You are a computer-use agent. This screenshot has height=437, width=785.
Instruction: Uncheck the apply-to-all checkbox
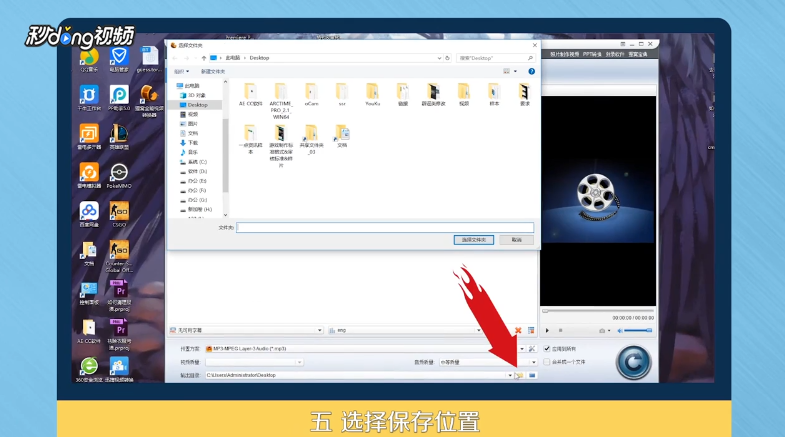(547, 348)
